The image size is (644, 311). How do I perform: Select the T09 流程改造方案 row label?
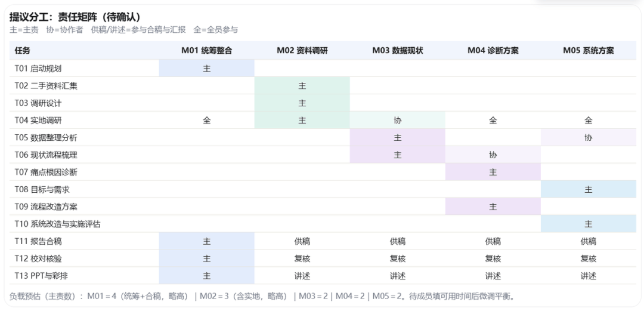(46, 207)
